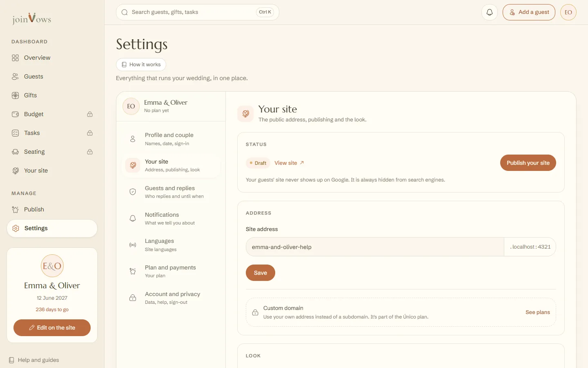The height and width of the screenshot is (368, 588).
Task: Click the Publish sparkle icon in sidebar
Action: tap(16, 209)
